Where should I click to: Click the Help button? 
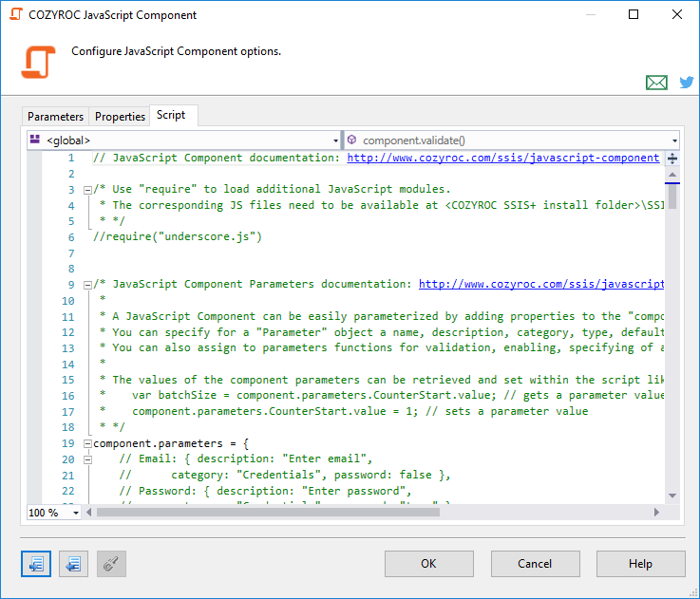[x=640, y=564]
